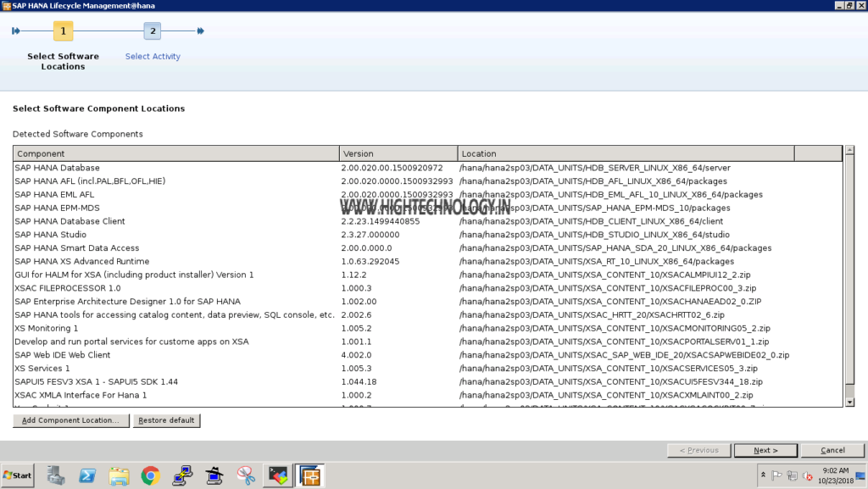Viewport: 868px width, 489px height.
Task: Click the disabled Previous button
Action: click(699, 450)
